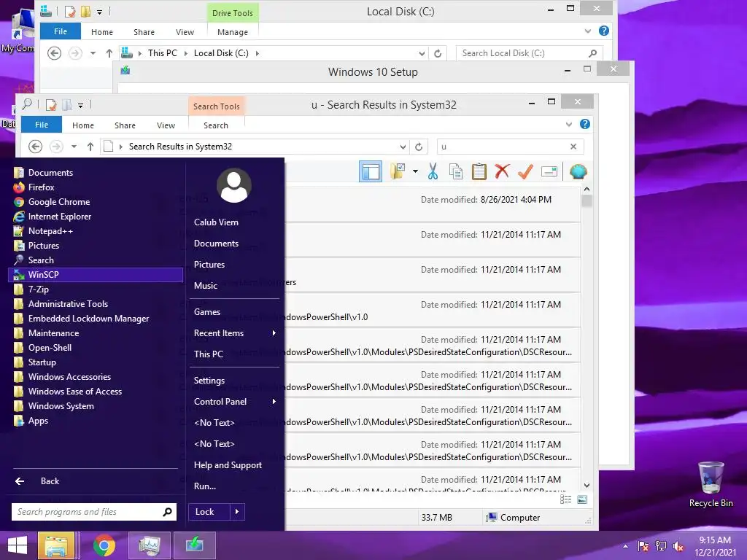This screenshot has width=747, height=560.
Task: Expand Recent Items submenu arrow
Action: point(274,332)
